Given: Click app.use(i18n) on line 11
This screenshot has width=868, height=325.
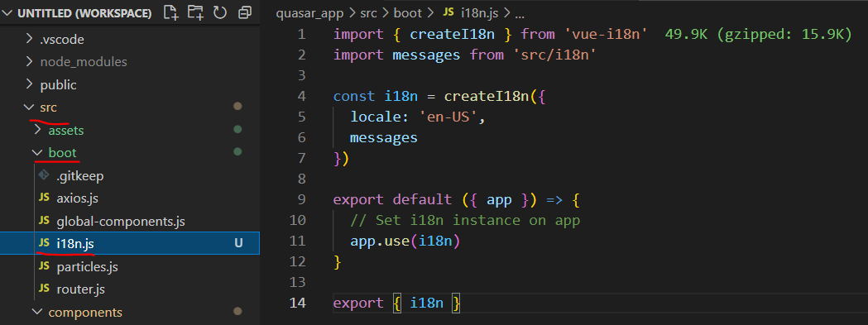Looking at the screenshot, I should (x=405, y=241).
